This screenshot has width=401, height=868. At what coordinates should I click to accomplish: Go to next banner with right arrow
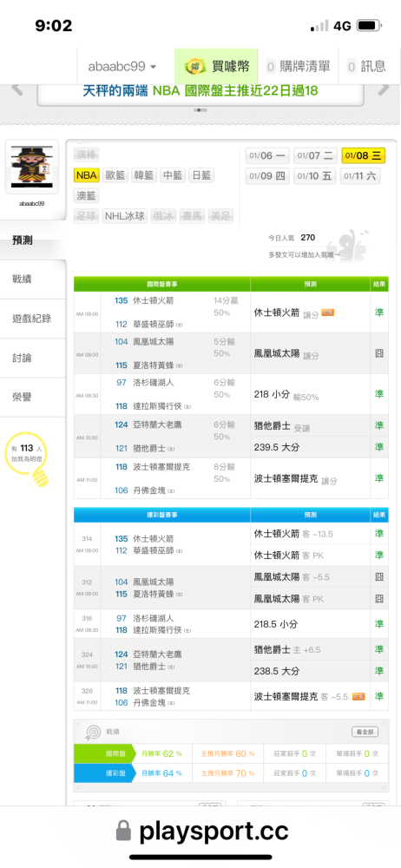(384, 89)
